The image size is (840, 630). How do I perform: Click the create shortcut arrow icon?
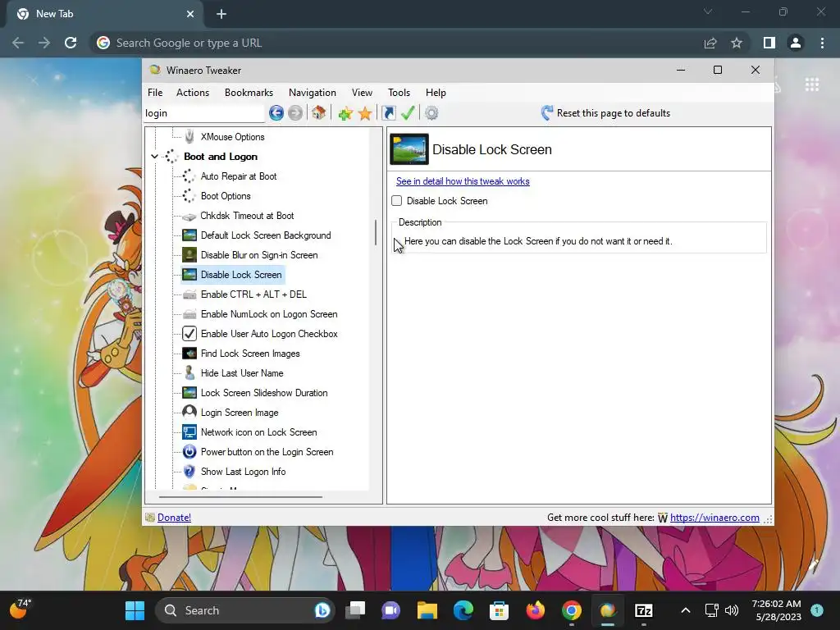(x=388, y=113)
